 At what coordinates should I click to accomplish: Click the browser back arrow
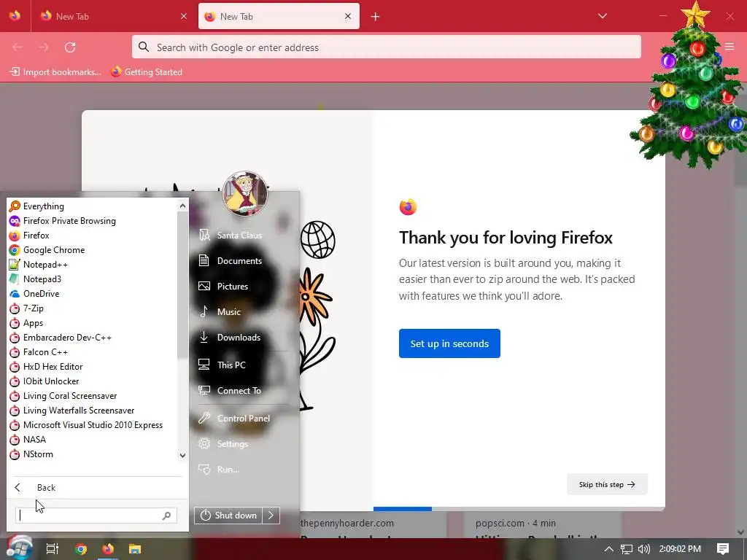click(x=18, y=47)
